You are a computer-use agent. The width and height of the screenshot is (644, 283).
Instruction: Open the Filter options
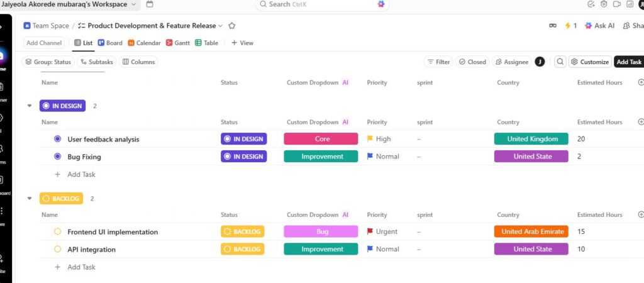438,62
